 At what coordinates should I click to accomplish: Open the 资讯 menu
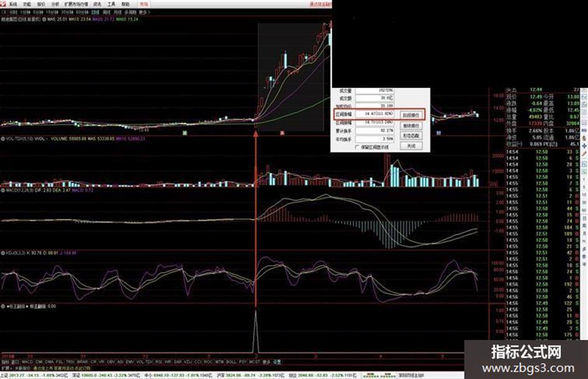(x=97, y=4)
